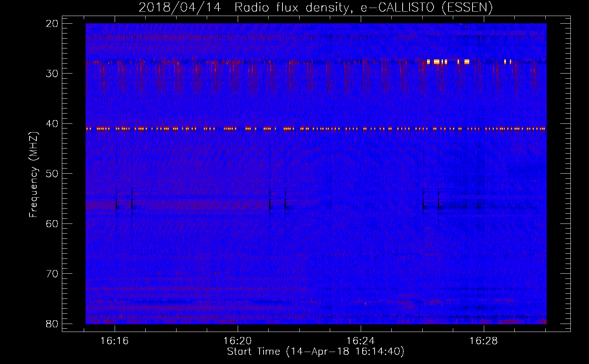Viewport: 589px width, 364px height.
Task: Click the 'Frequency (MHZ)' axis label
Action: click(33, 175)
